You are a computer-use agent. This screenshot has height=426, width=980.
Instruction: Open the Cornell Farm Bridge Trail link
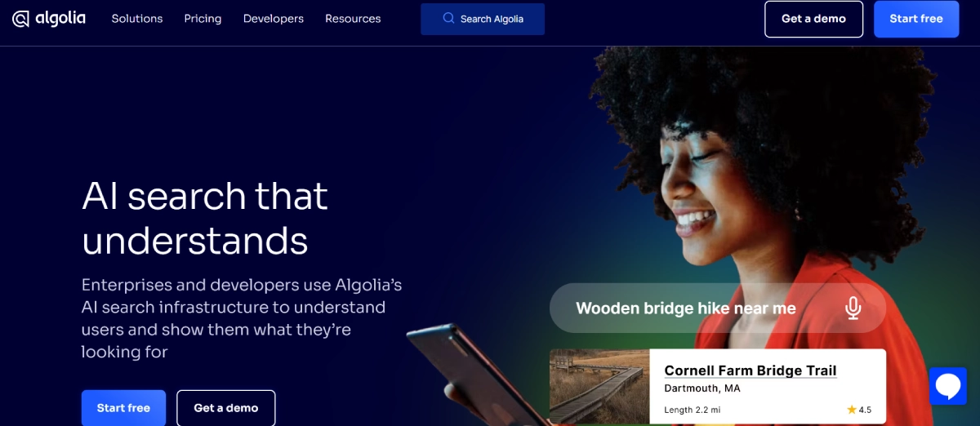(751, 371)
